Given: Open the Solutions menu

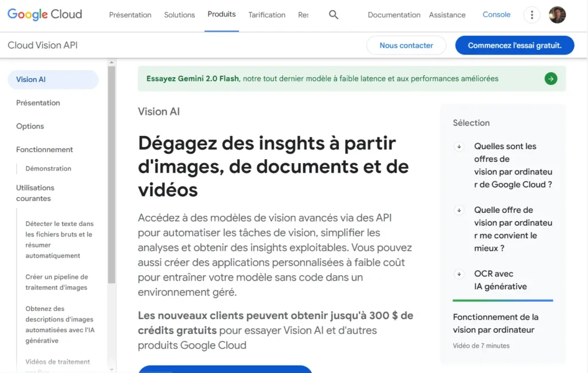Looking at the screenshot, I should tap(179, 15).
